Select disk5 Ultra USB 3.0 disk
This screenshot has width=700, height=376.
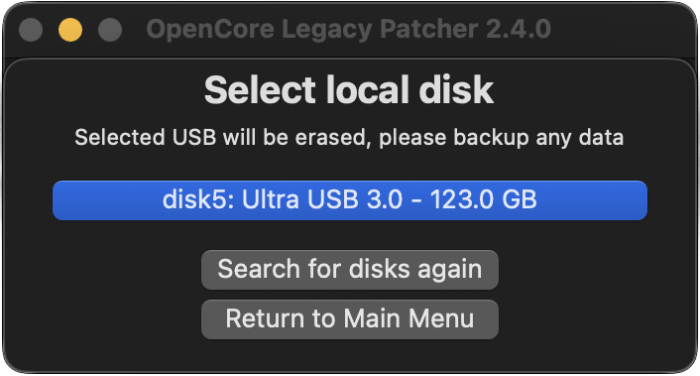tap(350, 200)
